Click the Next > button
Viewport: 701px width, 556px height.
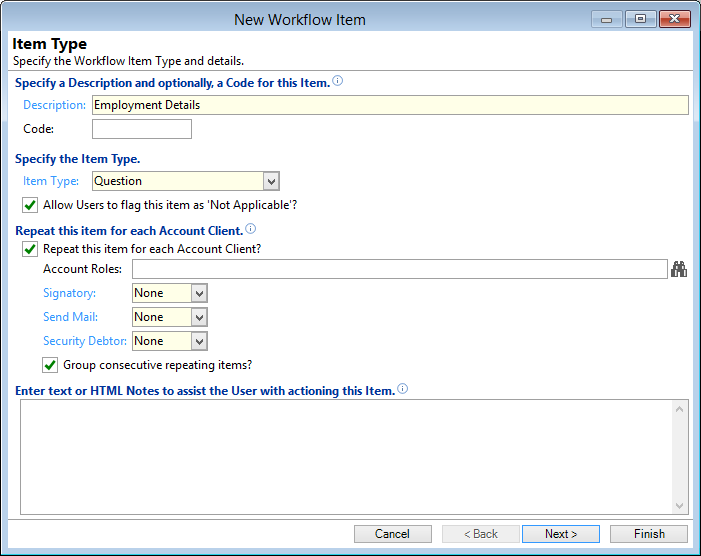point(560,534)
